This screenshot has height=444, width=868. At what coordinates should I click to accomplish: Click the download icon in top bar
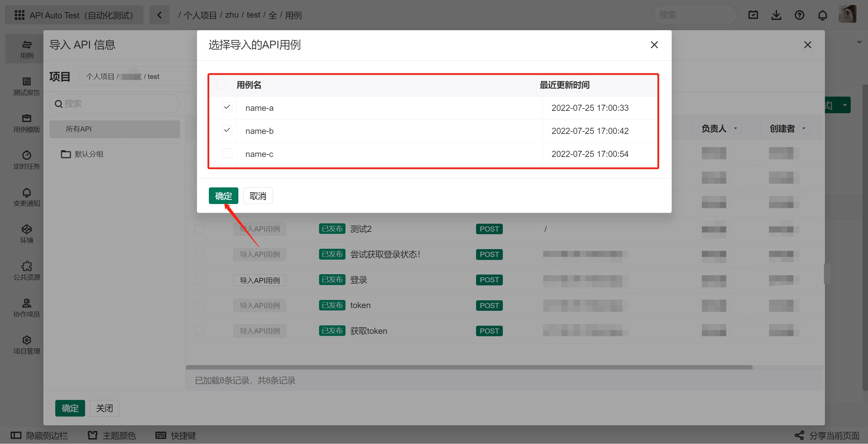click(x=776, y=15)
